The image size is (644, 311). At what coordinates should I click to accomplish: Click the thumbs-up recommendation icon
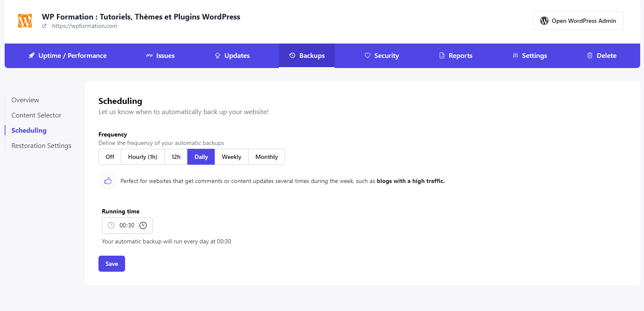coord(108,181)
